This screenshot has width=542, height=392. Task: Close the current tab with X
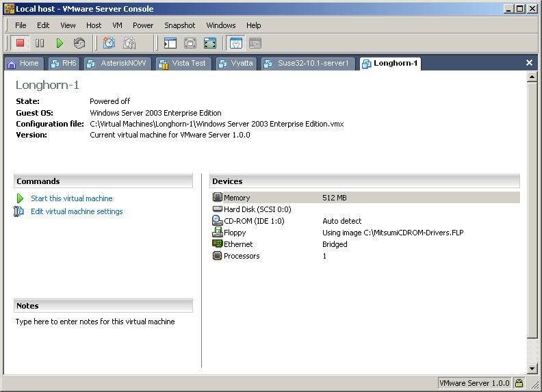529,62
